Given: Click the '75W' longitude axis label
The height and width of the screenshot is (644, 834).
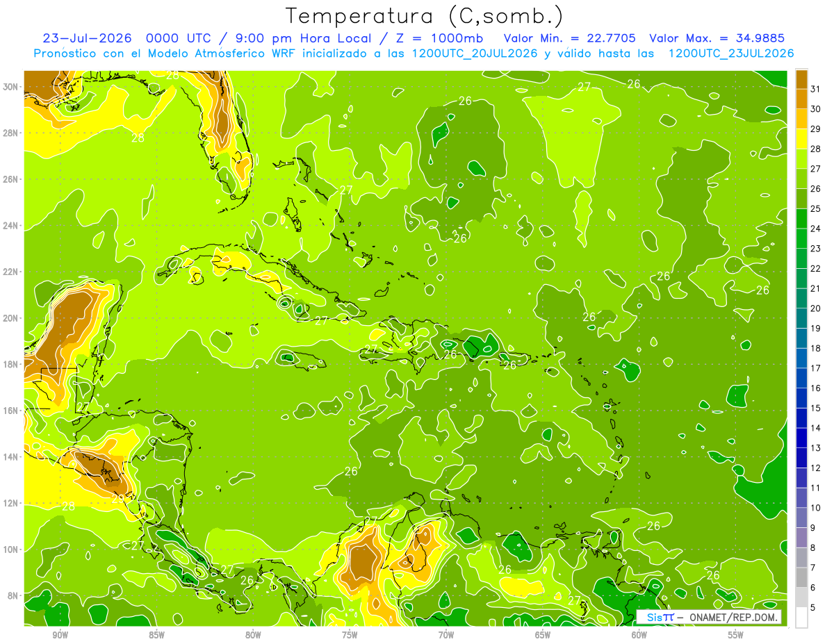Looking at the screenshot, I should [x=350, y=635].
